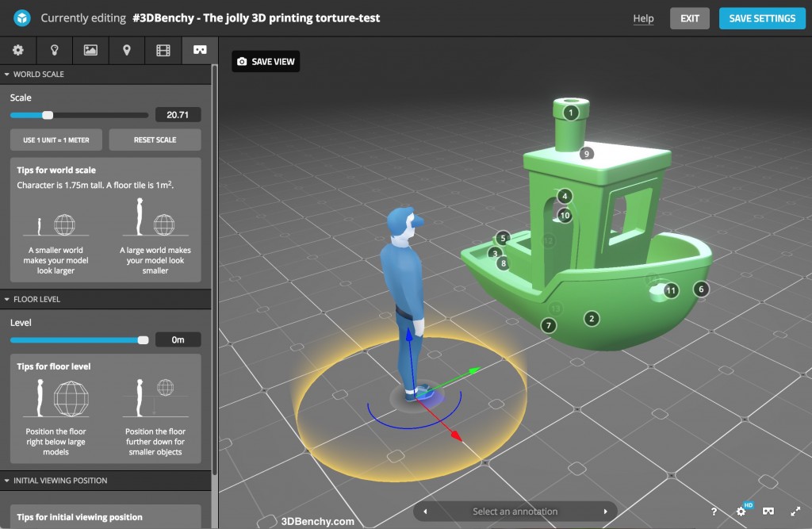Select annotation 2 on the hull
The width and height of the screenshot is (812, 529).
coord(592,318)
